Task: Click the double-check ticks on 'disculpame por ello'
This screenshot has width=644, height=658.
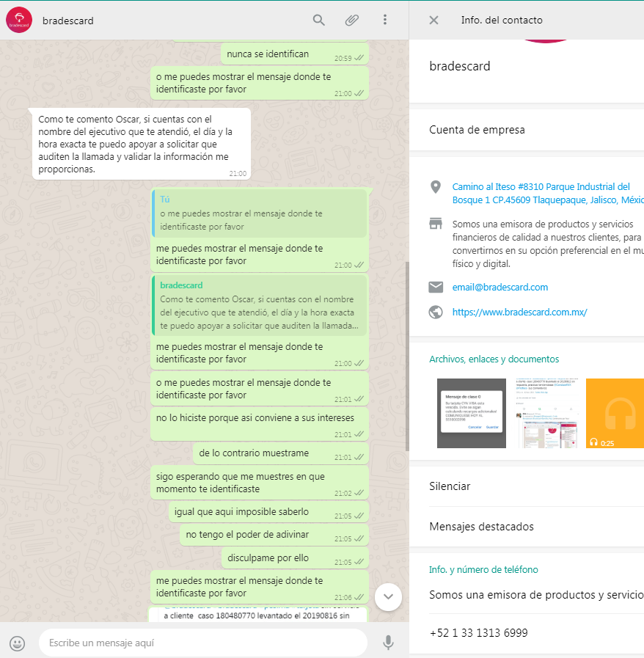Action: 359,561
